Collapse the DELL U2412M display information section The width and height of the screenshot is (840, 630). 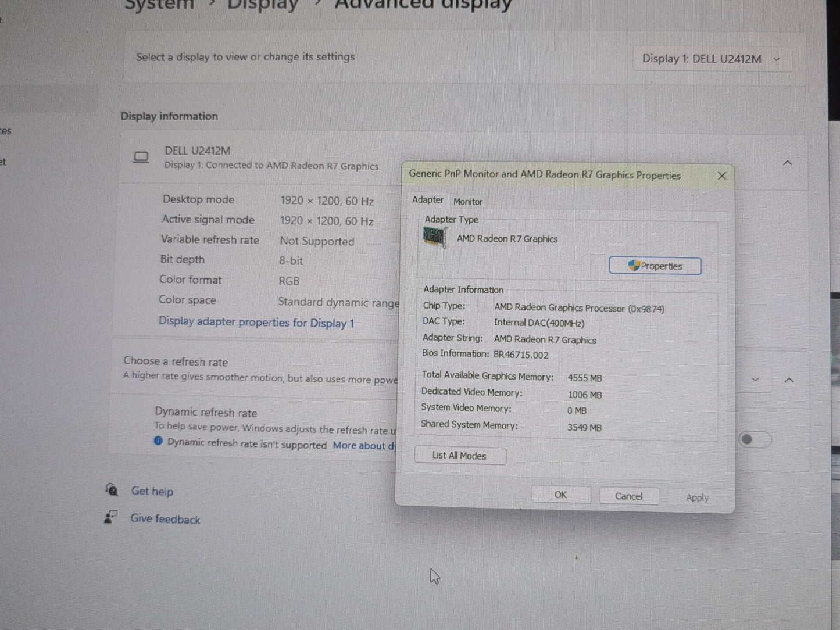click(x=788, y=163)
